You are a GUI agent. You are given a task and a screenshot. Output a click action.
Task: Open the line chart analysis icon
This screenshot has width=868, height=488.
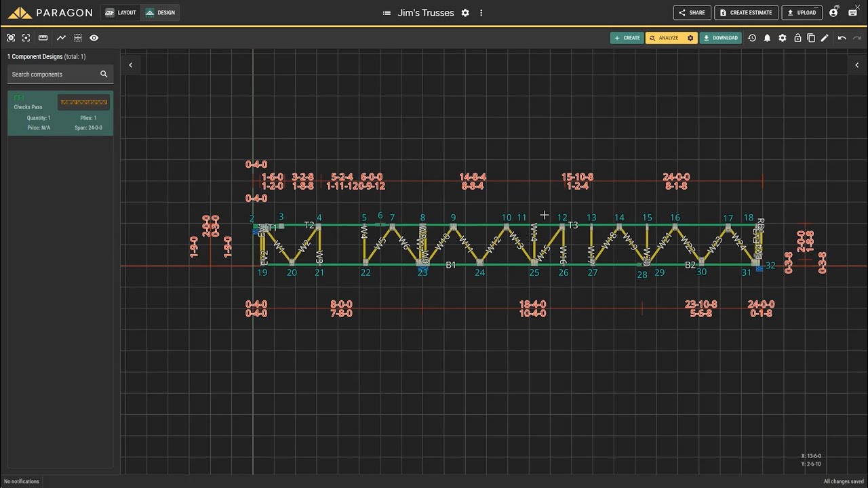pyautogui.click(x=61, y=38)
